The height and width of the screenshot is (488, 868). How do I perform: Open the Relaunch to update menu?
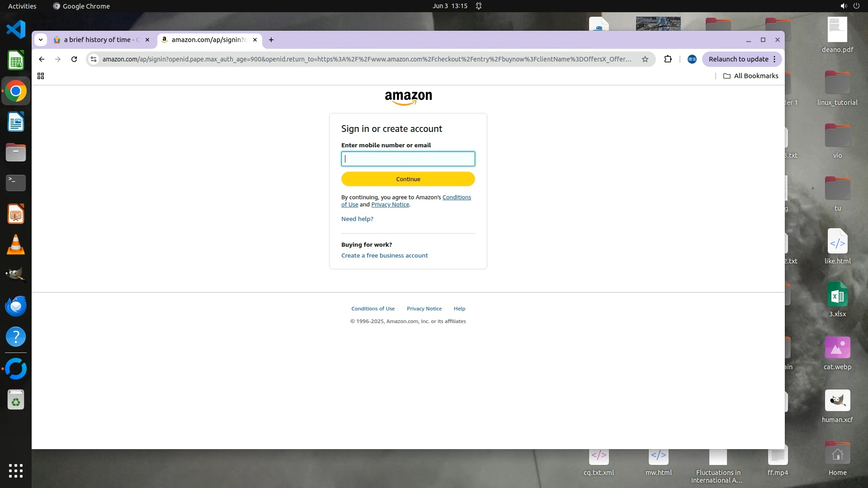pyautogui.click(x=742, y=59)
